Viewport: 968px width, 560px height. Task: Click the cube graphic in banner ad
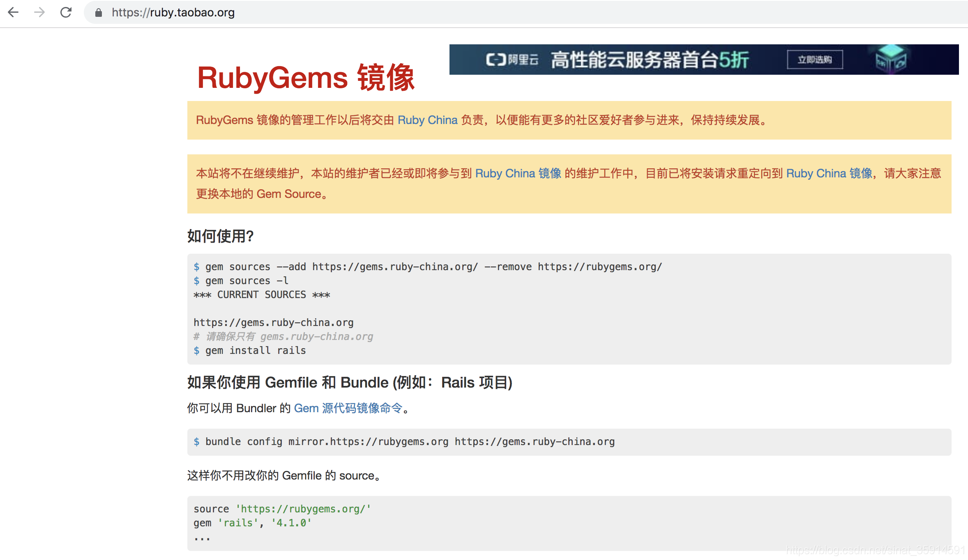(x=891, y=60)
